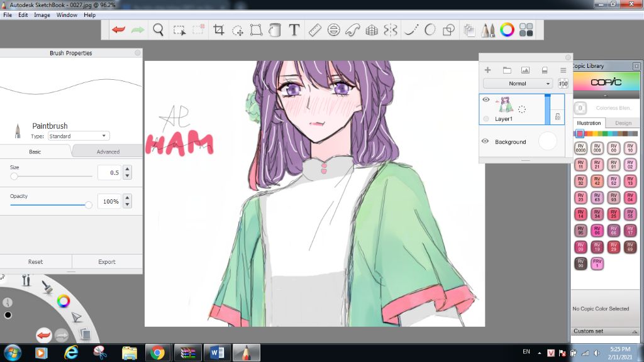The height and width of the screenshot is (362, 644).
Task: Close the Copic Library panel
Action: point(636,65)
